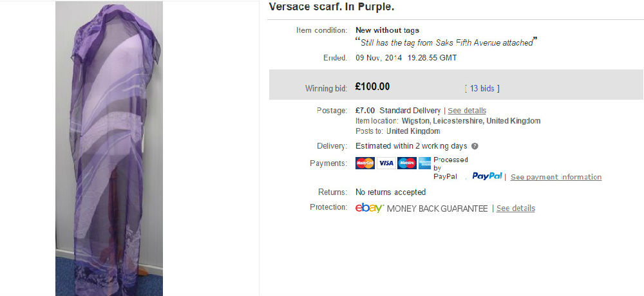Click the PayPal logo
Viewport: 644px width, 296px height.
tap(487, 176)
